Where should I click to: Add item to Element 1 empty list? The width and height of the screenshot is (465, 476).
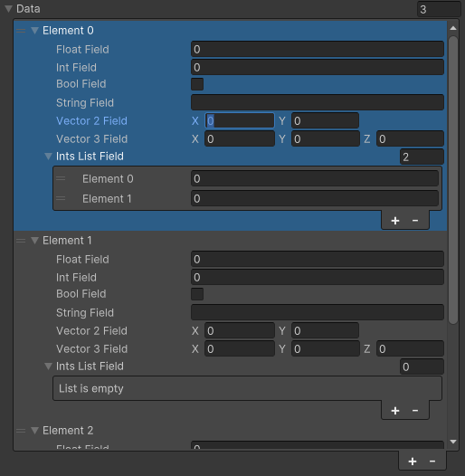(395, 411)
